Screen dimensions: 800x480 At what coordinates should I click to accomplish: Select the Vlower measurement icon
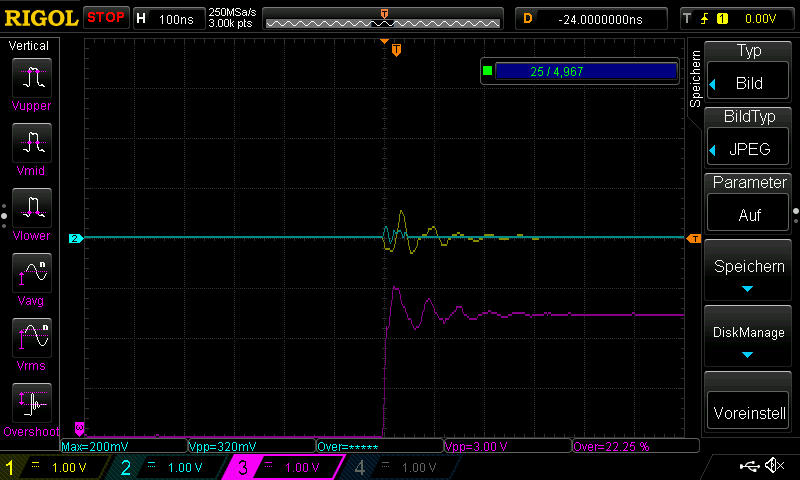click(x=32, y=206)
